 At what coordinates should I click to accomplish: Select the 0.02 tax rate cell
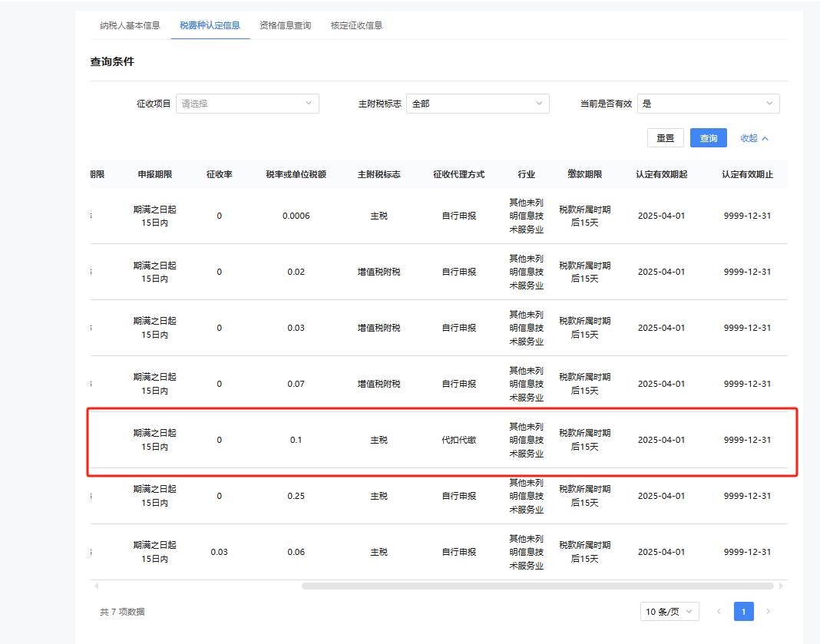tap(296, 272)
